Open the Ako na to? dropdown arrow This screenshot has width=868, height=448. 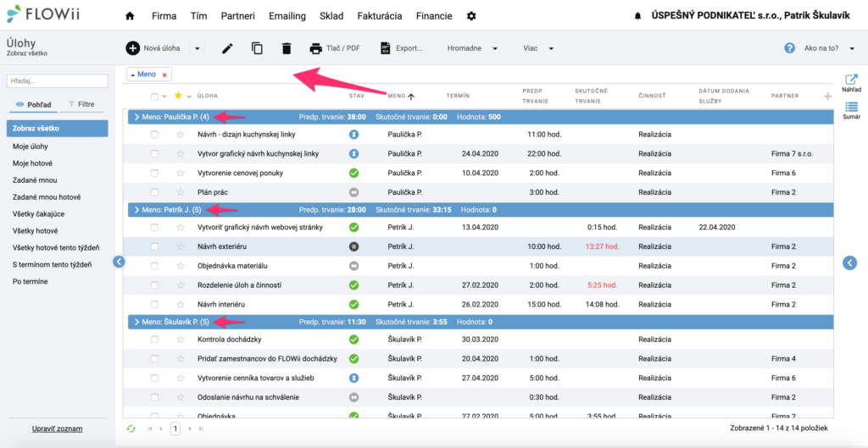[x=852, y=48]
